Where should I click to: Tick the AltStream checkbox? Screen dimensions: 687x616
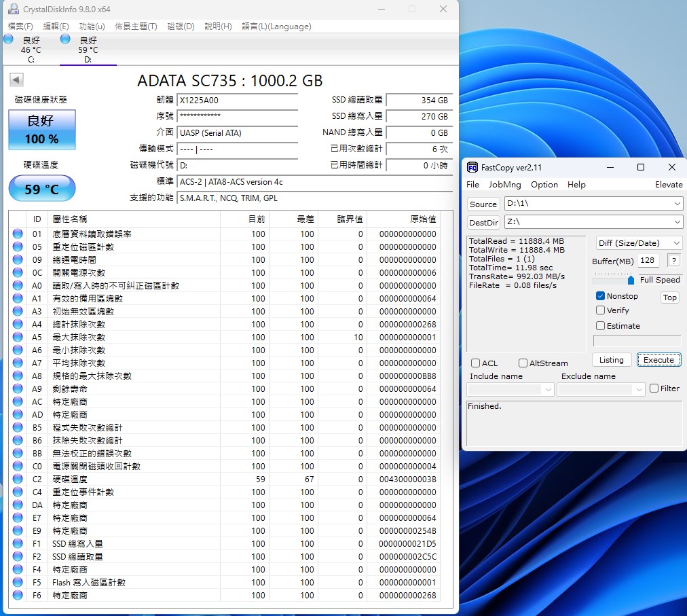(523, 363)
